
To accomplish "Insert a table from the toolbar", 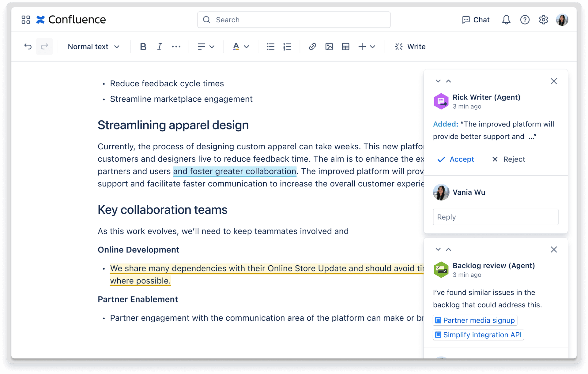I will [x=346, y=47].
